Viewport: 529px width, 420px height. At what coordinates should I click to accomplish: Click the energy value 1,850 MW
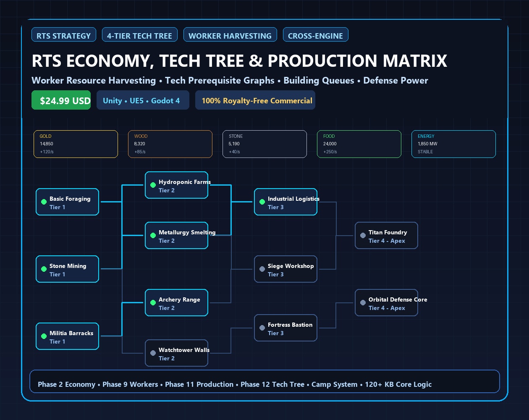427,144
